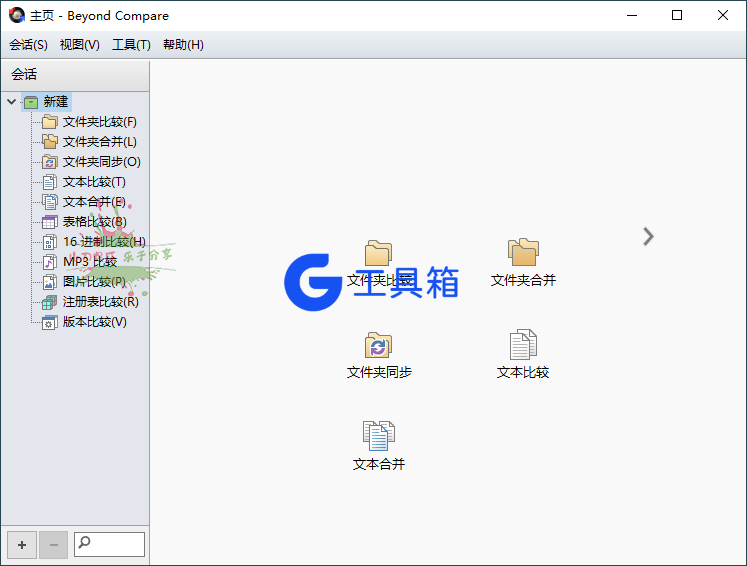
Task: Add a new session with plus button
Action: (x=22, y=545)
